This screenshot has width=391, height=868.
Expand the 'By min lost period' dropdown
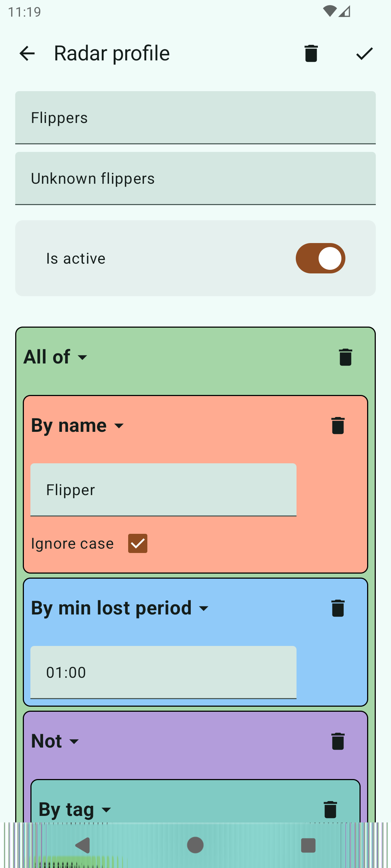click(x=120, y=608)
